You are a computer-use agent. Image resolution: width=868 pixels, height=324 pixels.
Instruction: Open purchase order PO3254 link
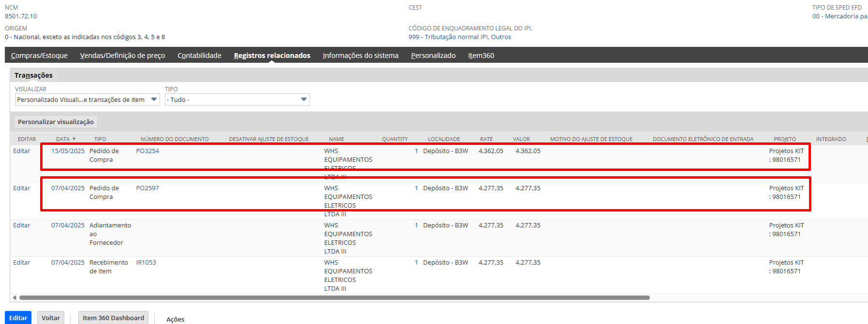point(147,151)
